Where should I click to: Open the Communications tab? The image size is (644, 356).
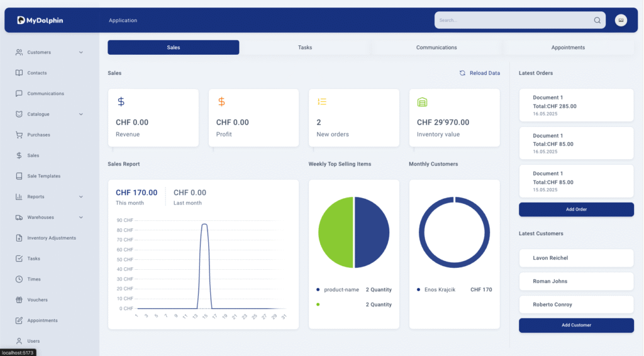(x=436, y=48)
